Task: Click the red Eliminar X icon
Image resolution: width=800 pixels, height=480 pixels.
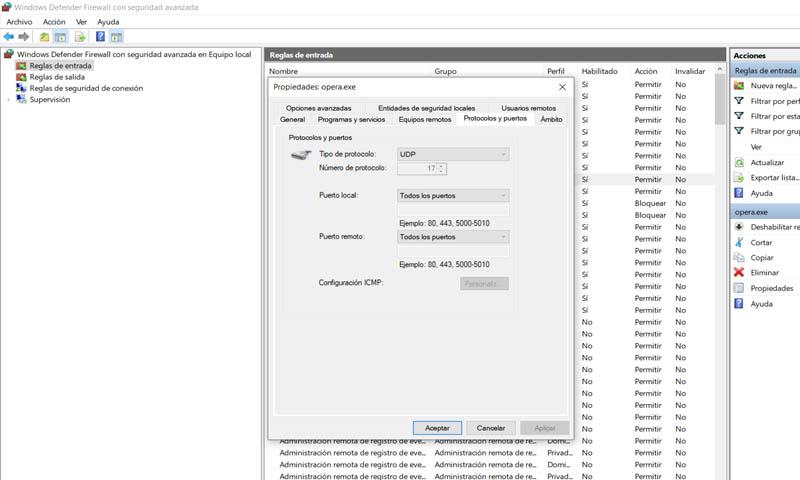Action: (x=739, y=272)
